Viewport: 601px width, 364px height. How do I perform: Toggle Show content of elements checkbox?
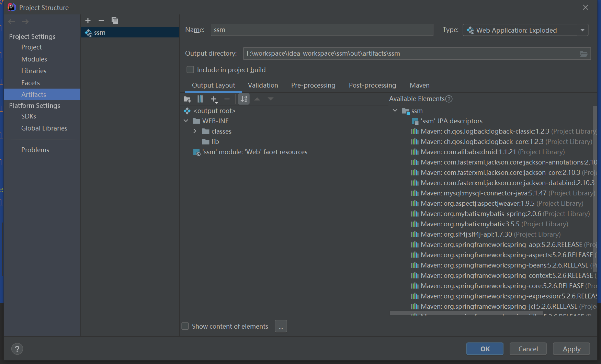(x=185, y=326)
